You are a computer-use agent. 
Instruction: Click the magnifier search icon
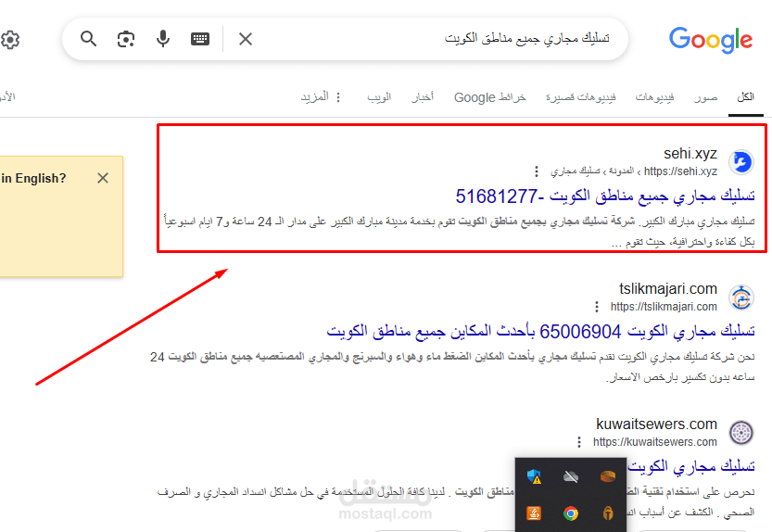[89, 38]
